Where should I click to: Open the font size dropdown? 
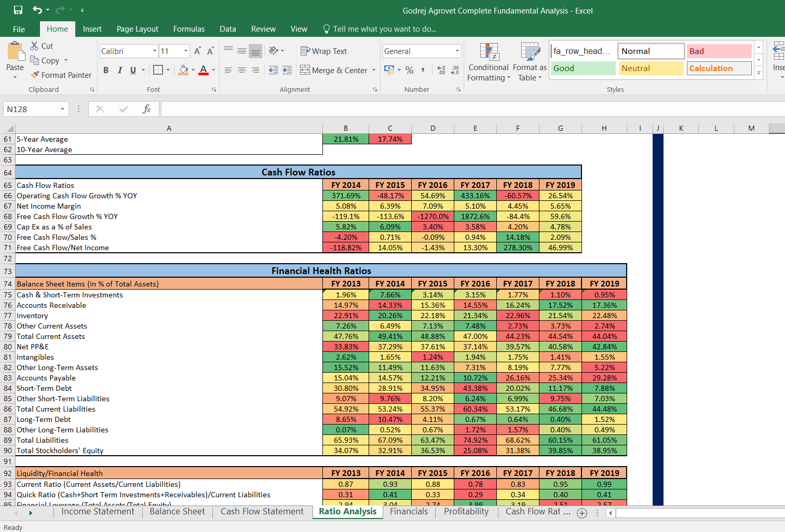(x=186, y=51)
